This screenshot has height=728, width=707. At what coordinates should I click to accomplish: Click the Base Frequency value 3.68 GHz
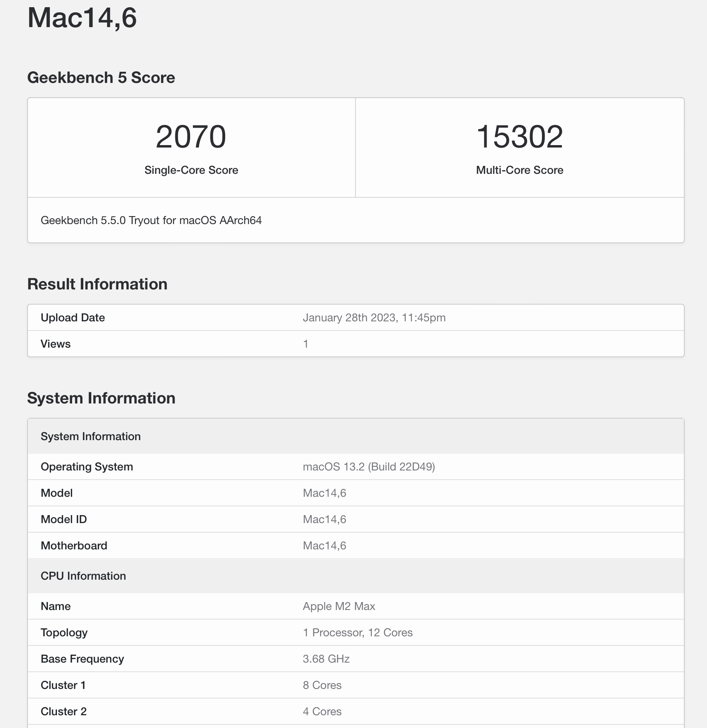[326, 659]
